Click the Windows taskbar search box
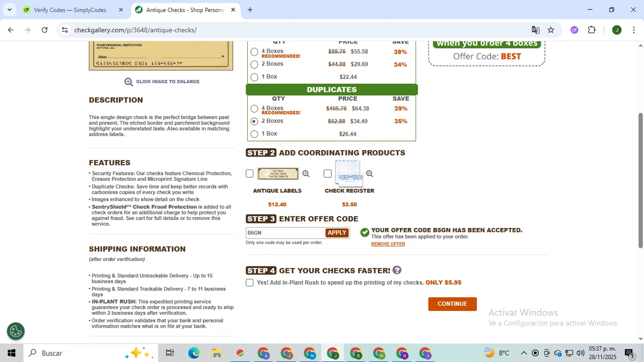The image size is (644, 362). pyautogui.click(x=91, y=353)
